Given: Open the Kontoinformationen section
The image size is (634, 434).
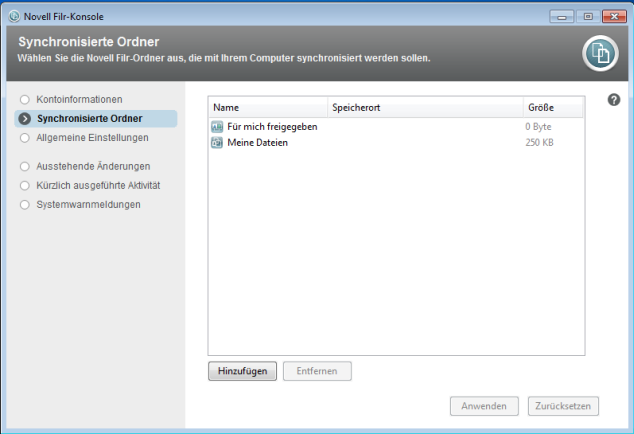Looking at the screenshot, I should point(79,100).
